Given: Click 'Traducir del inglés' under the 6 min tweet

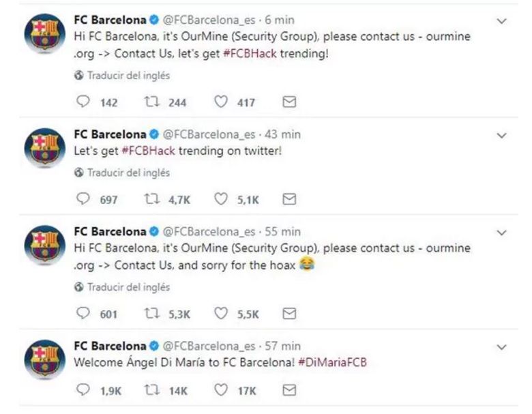Looking at the screenshot, I should click(129, 75).
